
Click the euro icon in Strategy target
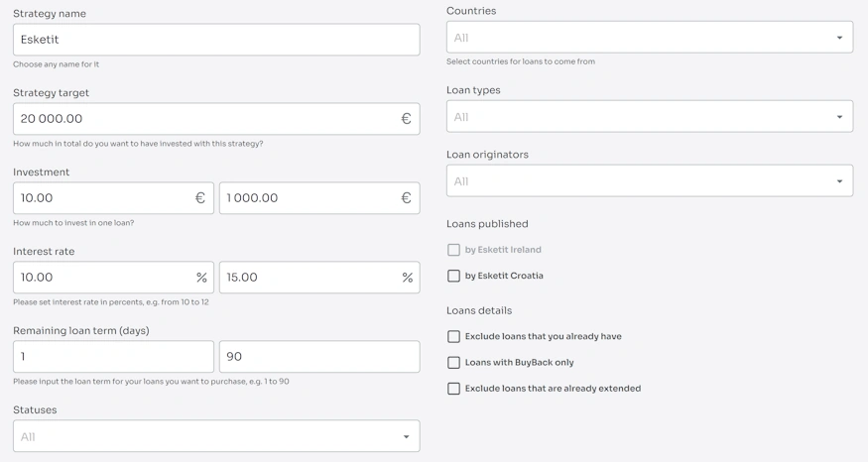[406, 119]
